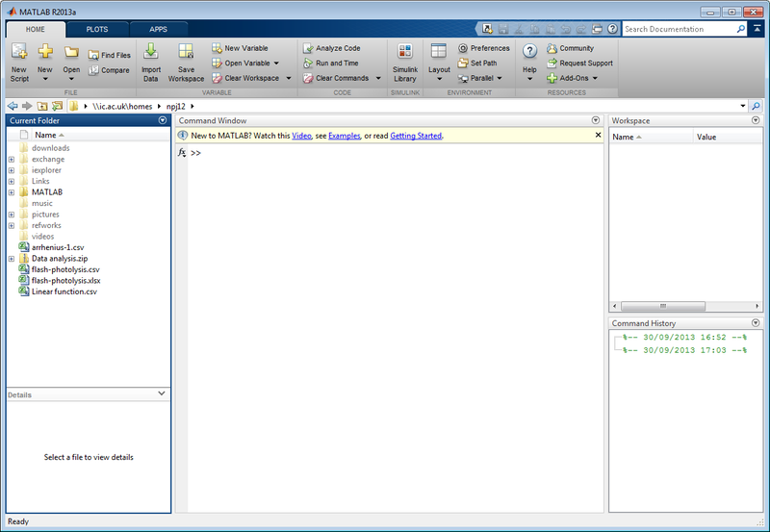Image resolution: width=770 pixels, height=532 pixels.
Task: Expand the exchange folder
Action: tap(12, 160)
